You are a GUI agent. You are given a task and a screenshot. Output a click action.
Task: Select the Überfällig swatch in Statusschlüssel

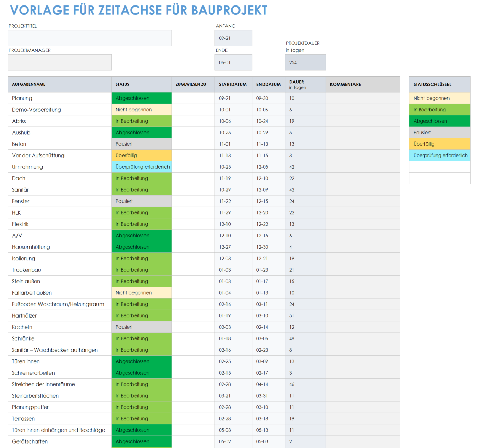coord(440,144)
